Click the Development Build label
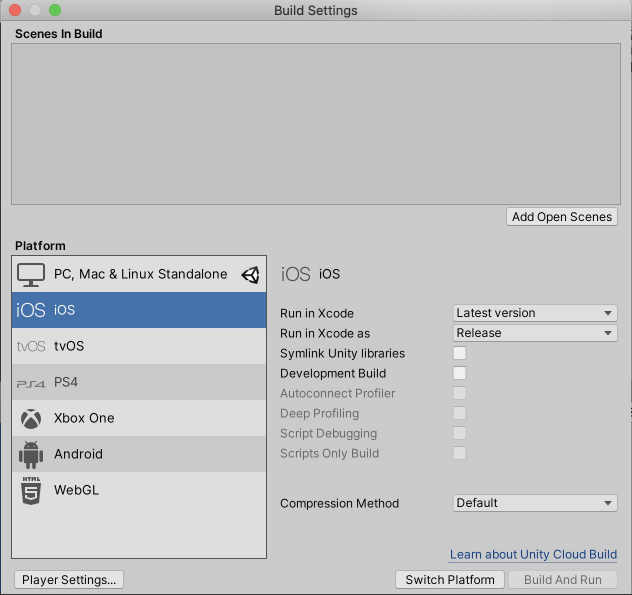The image size is (632, 595). click(333, 374)
